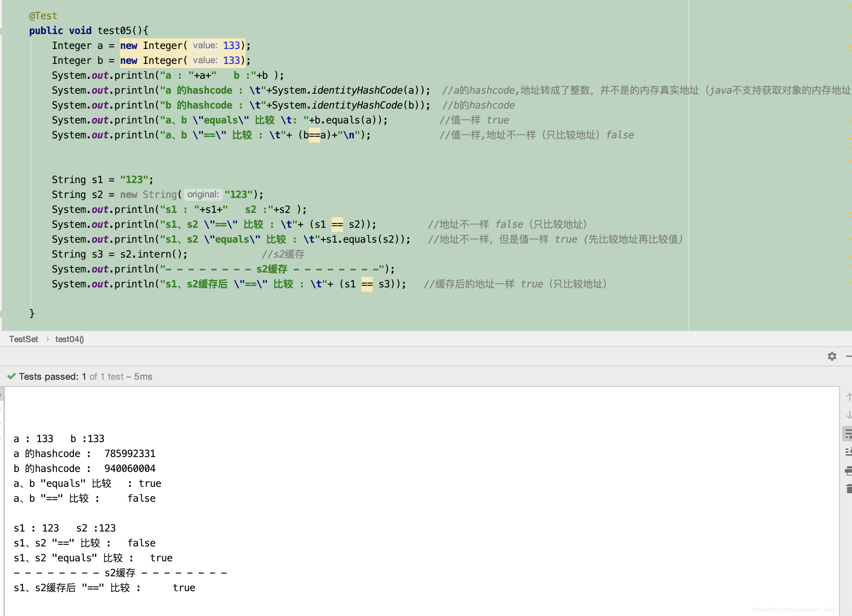Click the 'value:' hint on the Integer b line
This screenshot has width=852, height=616.
(x=205, y=60)
